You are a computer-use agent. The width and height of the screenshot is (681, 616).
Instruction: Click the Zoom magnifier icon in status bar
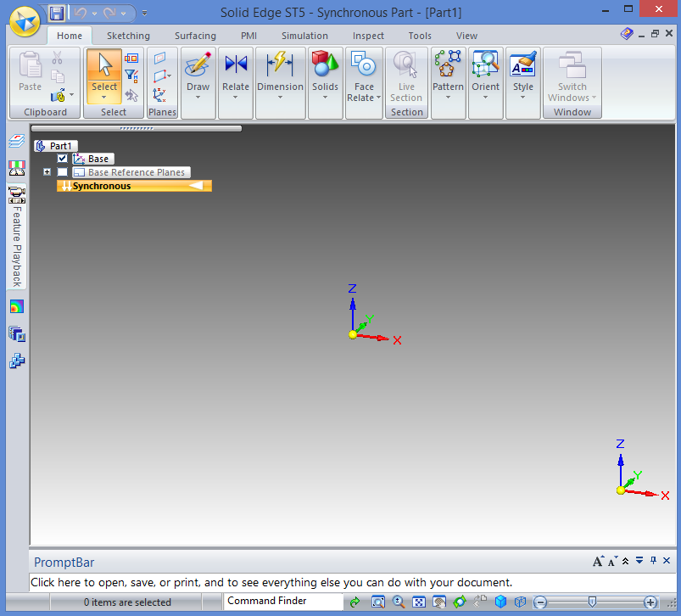tap(399, 602)
